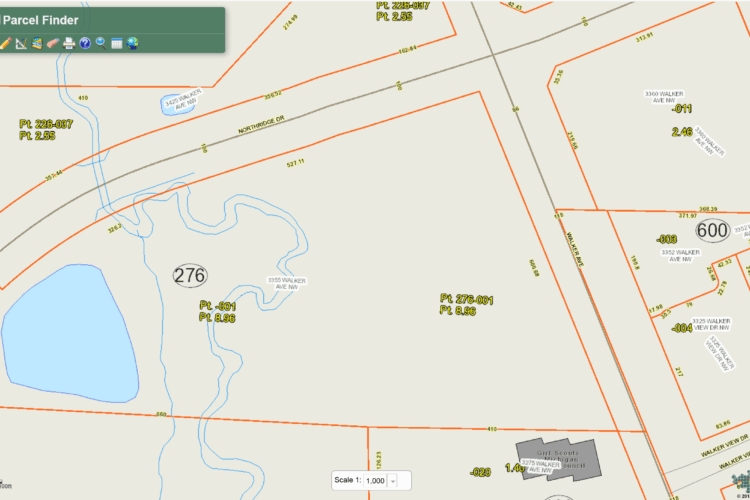Screen dimensions: 750x500
Task: Click the globe basemap icon
Action: tap(132, 43)
